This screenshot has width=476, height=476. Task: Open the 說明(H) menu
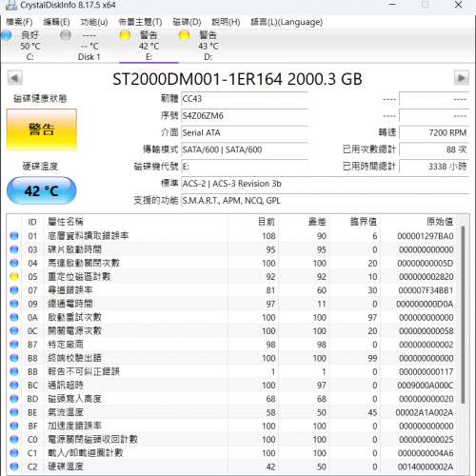coord(226,22)
